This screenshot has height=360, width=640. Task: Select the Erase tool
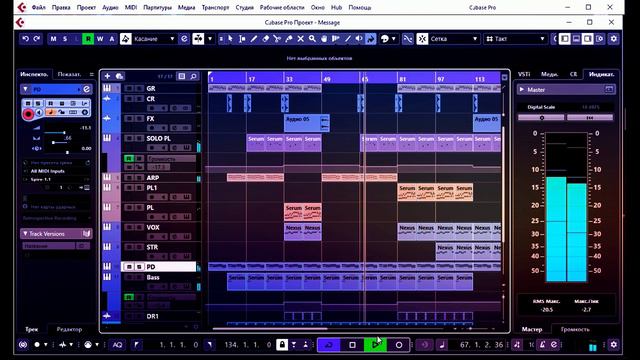click(265, 39)
